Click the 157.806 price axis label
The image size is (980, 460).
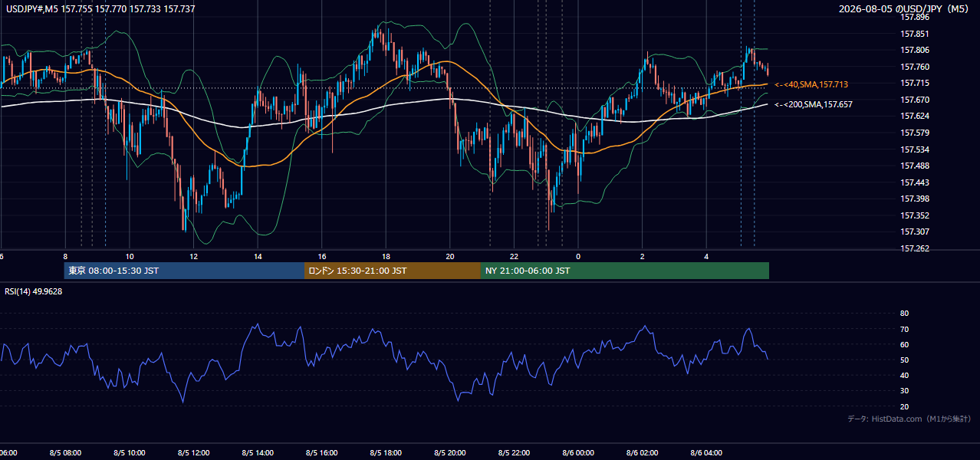(x=914, y=51)
